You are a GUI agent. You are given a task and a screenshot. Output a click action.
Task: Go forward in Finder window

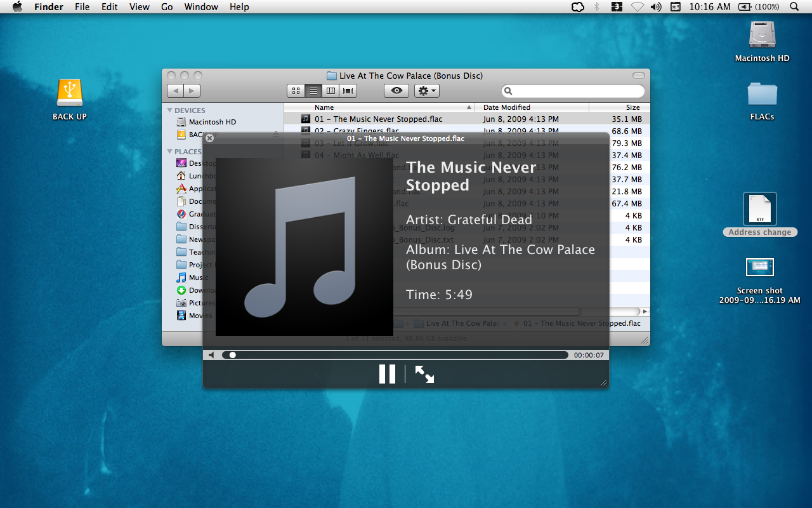[x=192, y=91]
